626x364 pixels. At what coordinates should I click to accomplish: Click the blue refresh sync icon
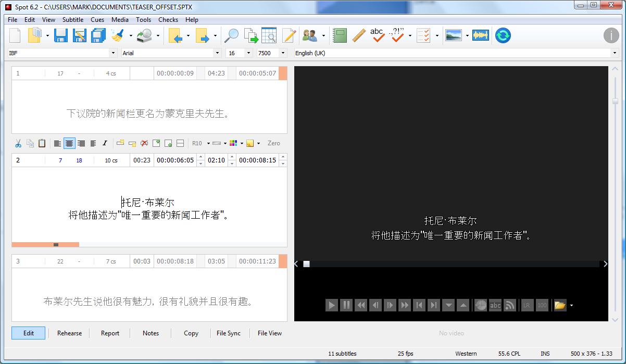[x=503, y=35]
